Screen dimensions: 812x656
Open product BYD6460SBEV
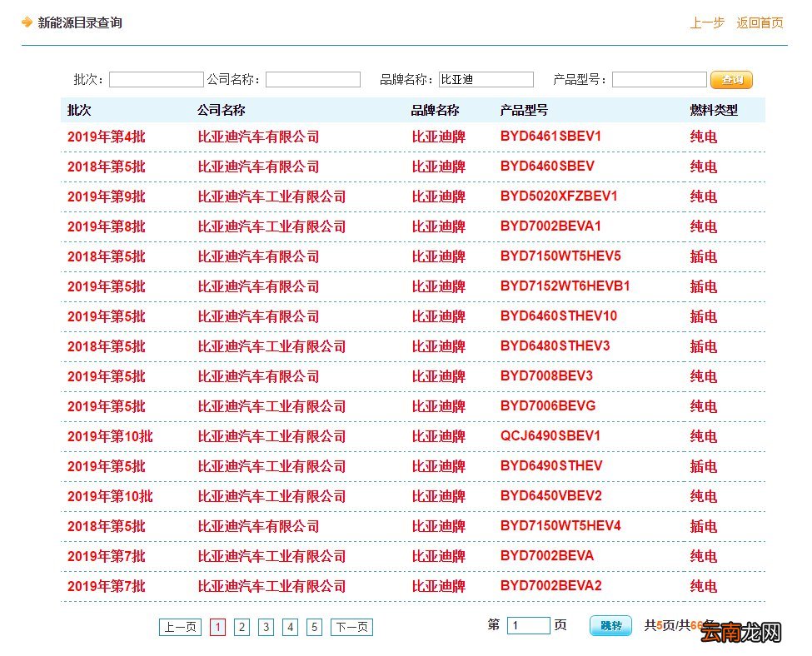pyautogui.click(x=547, y=166)
